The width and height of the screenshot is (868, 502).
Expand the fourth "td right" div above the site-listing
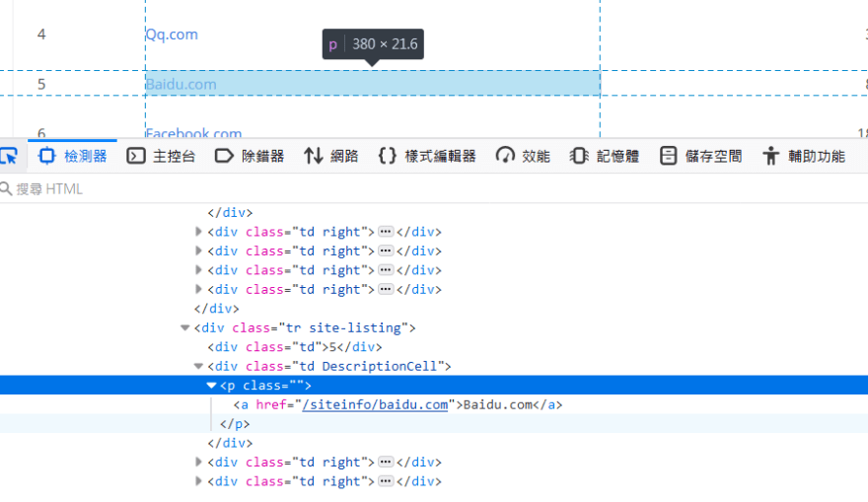click(x=198, y=289)
